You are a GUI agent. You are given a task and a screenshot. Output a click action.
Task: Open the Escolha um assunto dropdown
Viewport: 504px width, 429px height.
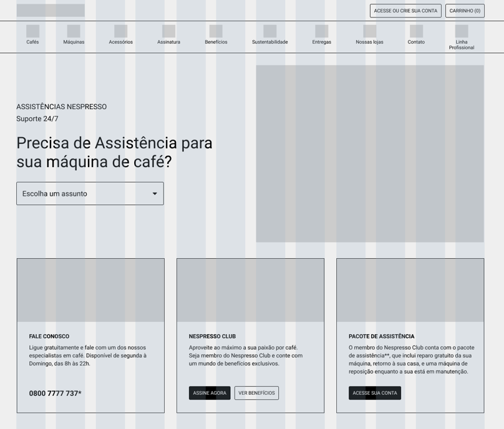90,193
